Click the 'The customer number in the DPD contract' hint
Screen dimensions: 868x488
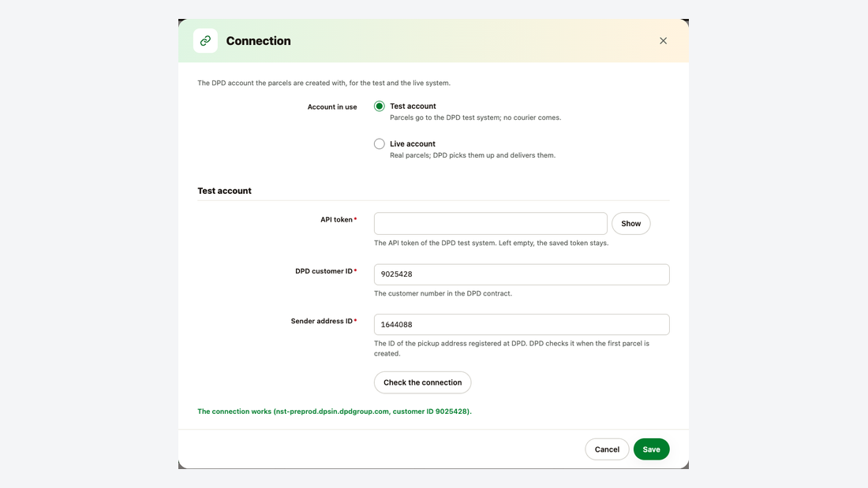[443, 293]
